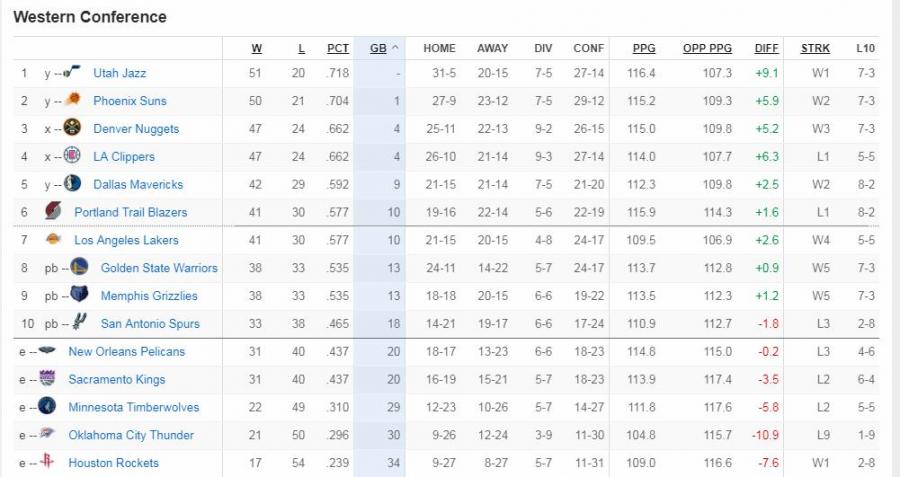Click the Dallas Mavericks team logo
Image resolution: width=900 pixels, height=477 pixels.
coord(72,183)
